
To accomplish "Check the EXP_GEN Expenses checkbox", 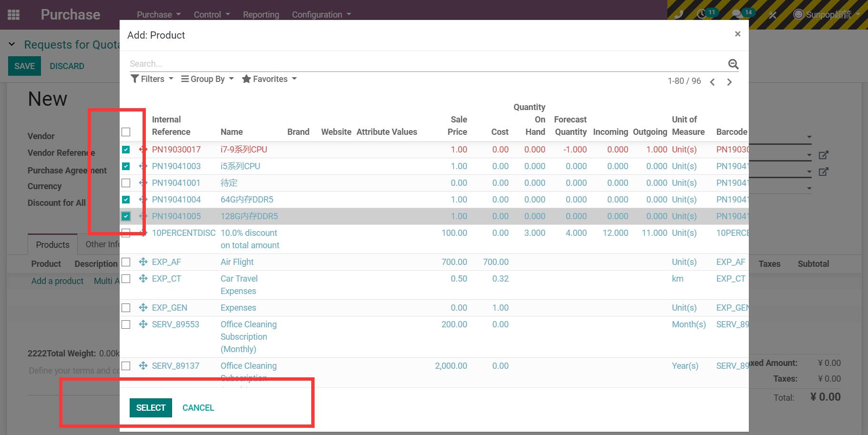I will 126,308.
